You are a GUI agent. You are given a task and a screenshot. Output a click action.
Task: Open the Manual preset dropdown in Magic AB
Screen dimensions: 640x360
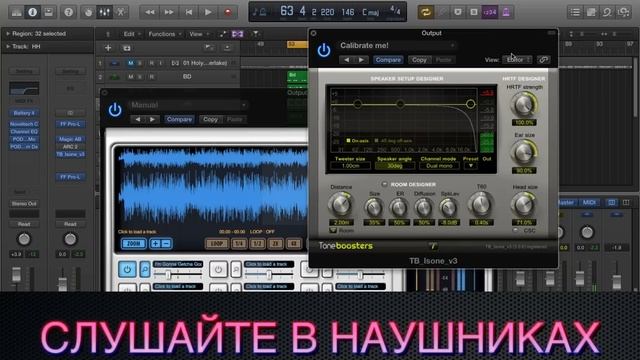[x=188, y=105]
